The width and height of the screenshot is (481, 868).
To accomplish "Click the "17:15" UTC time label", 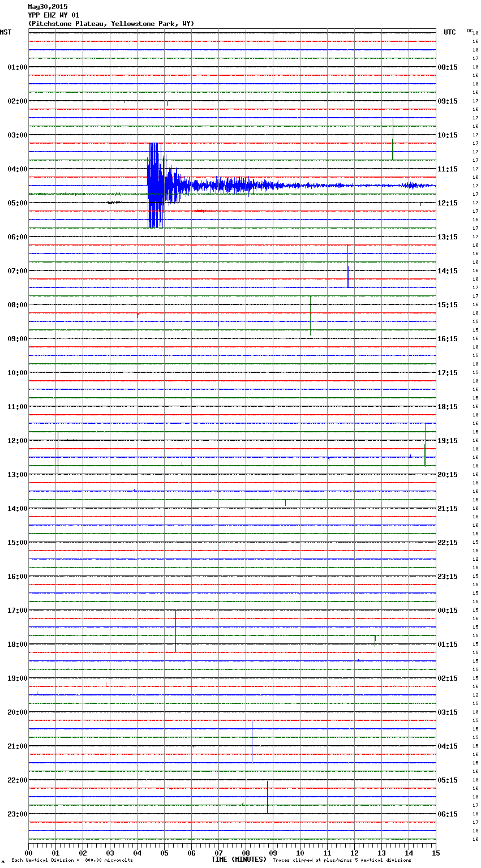I will pos(448,373).
